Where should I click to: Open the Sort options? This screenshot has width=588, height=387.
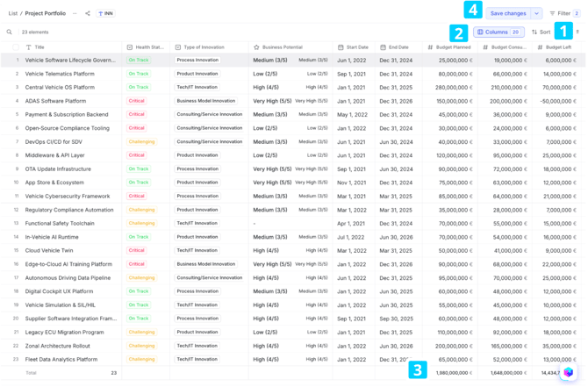pyautogui.click(x=541, y=32)
